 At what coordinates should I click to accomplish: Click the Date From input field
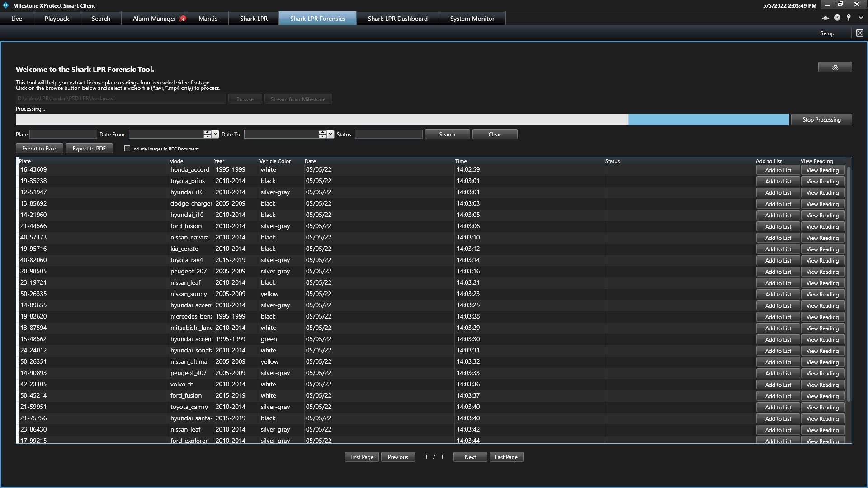166,134
